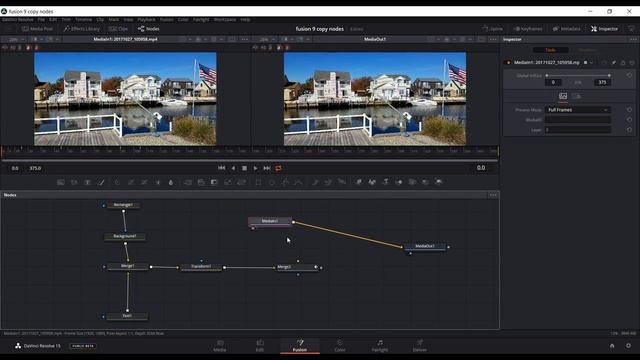Open project settings gear at bottom right
This screenshot has height=360, width=640.
tap(628, 346)
